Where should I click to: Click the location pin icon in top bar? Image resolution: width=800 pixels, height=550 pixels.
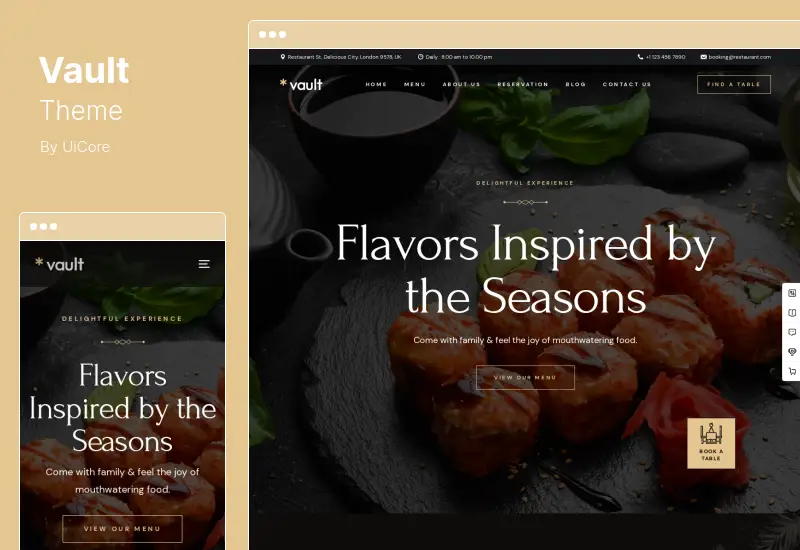pos(283,57)
